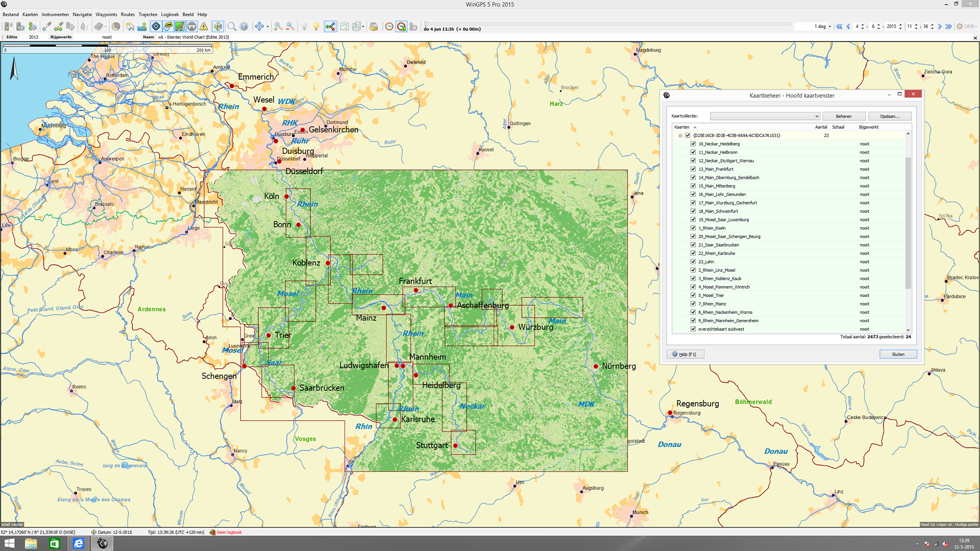Toggle overzichtskaart zuidwest checkbox
The height and width of the screenshot is (551, 980).
click(x=693, y=329)
